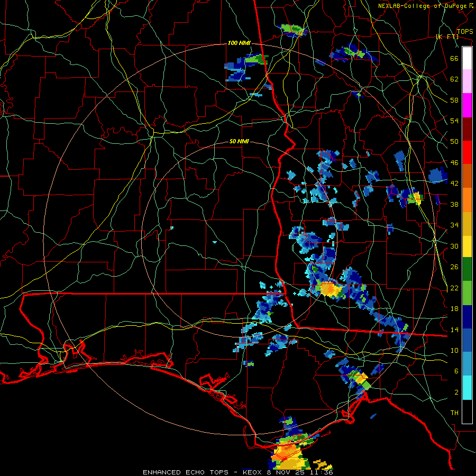Click the "100 NMI" range ring label
476x476 pixels.
point(239,43)
